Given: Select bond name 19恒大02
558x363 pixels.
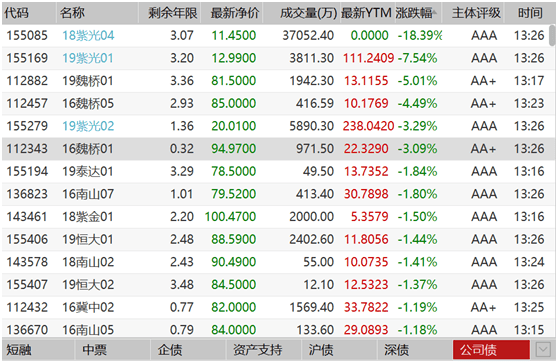Looking at the screenshot, I should click(x=88, y=285).
